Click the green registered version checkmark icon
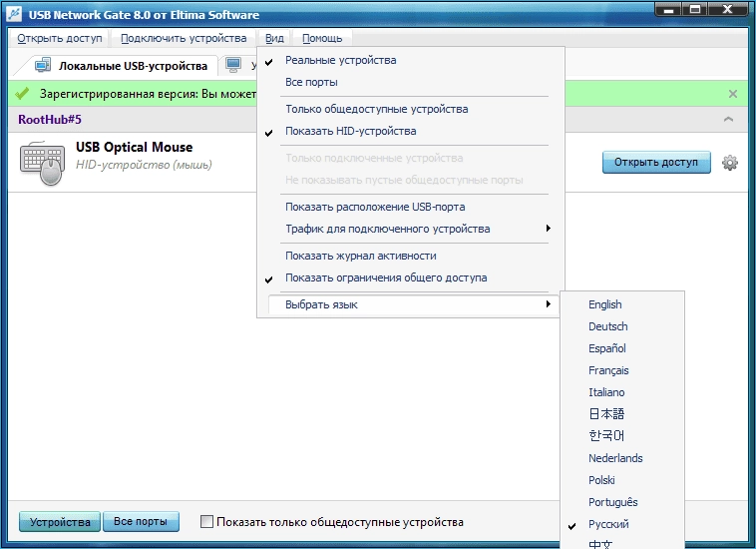Viewport: 756px width, 549px height. (22, 93)
